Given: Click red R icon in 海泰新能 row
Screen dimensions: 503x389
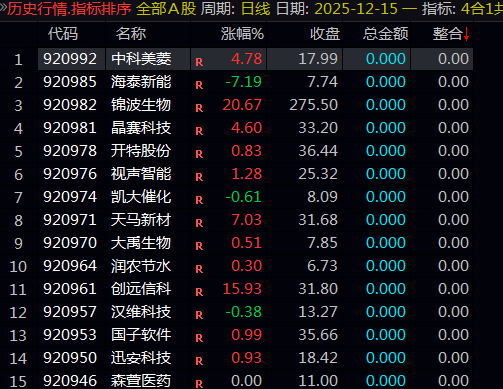Looking at the screenshot, I should (x=199, y=85).
